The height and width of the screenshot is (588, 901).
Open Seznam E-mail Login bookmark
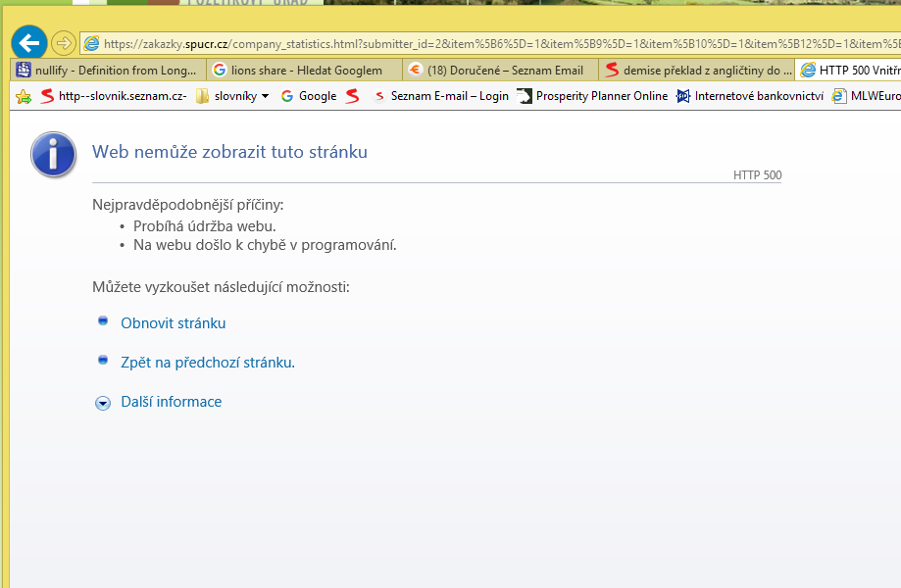pyautogui.click(x=441, y=96)
